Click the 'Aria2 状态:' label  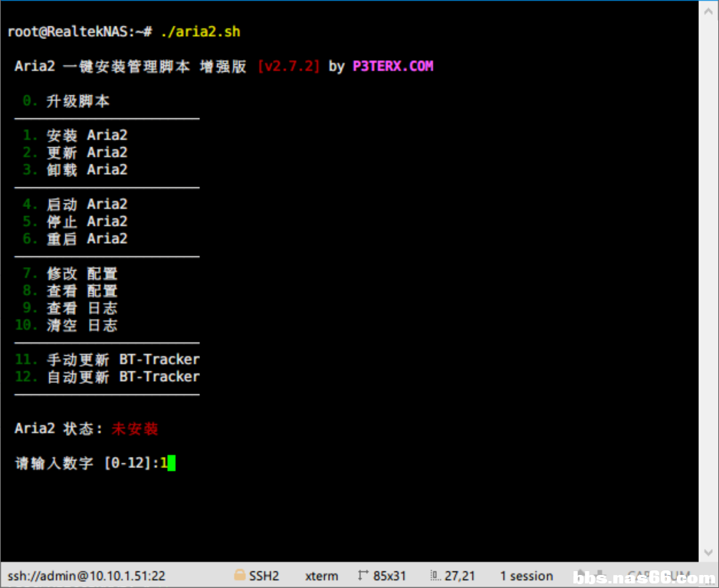(59, 429)
